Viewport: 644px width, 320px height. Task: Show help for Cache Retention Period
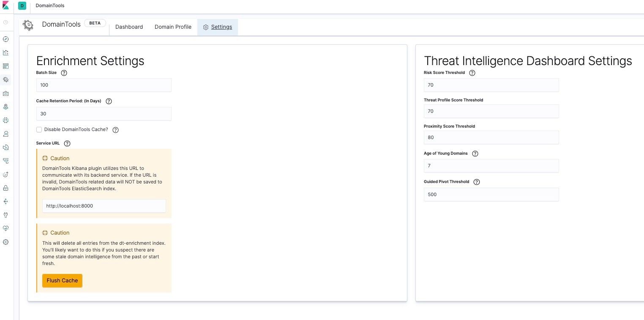[109, 101]
